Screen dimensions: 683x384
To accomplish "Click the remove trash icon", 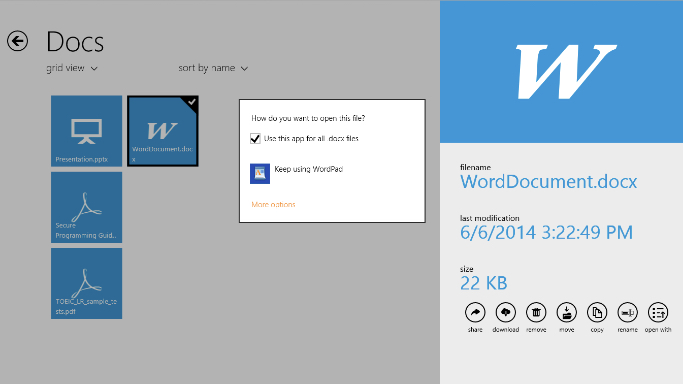I will click(536, 312).
